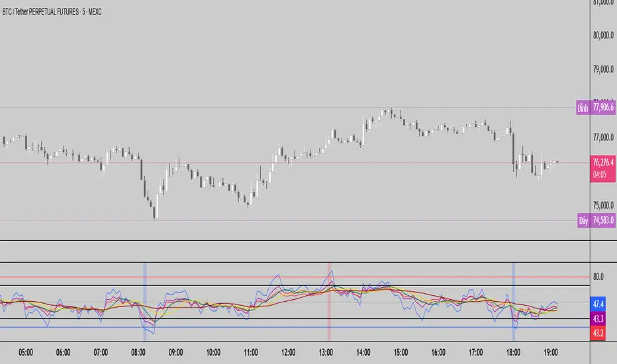Click the 09:00 time axis label
617x364 pixels.
click(x=175, y=353)
